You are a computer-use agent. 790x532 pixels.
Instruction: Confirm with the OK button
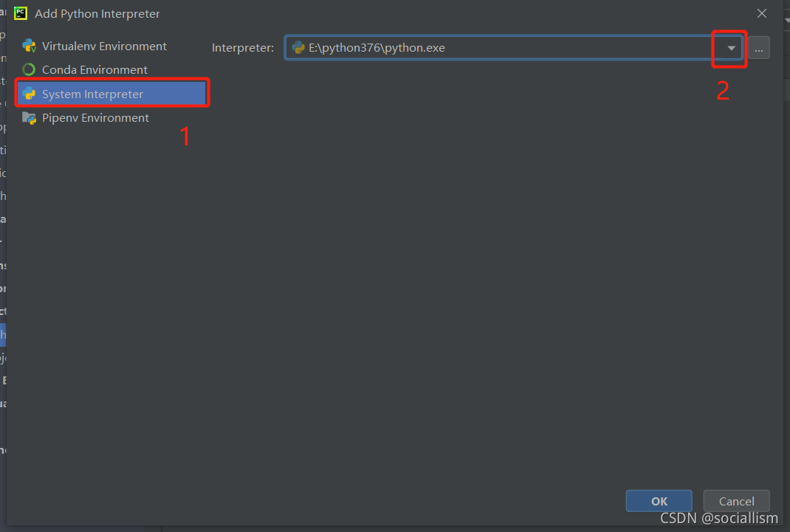point(659,501)
